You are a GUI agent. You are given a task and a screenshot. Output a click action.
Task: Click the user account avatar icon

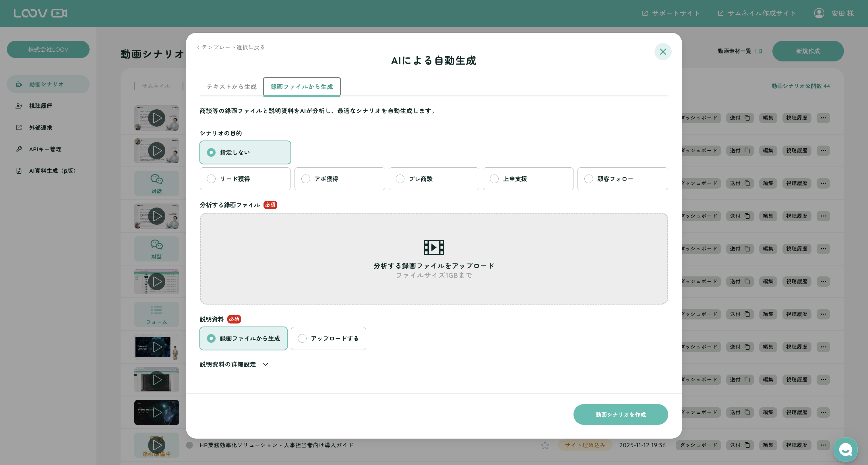click(819, 13)
